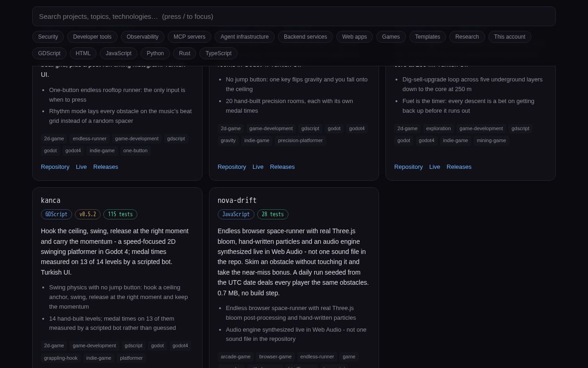Filter projects by MCP servers
The image size is (588, 368).
(x=190, y=37)
